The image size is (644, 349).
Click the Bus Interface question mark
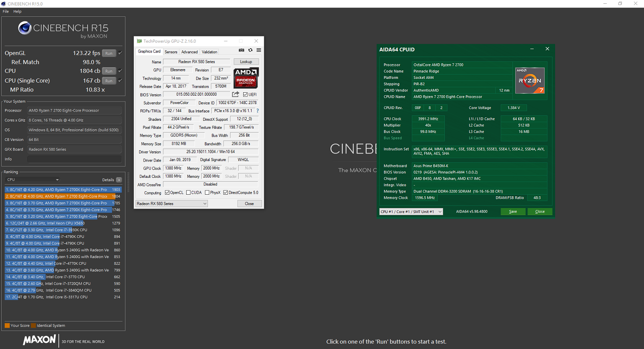pos(257,111)
